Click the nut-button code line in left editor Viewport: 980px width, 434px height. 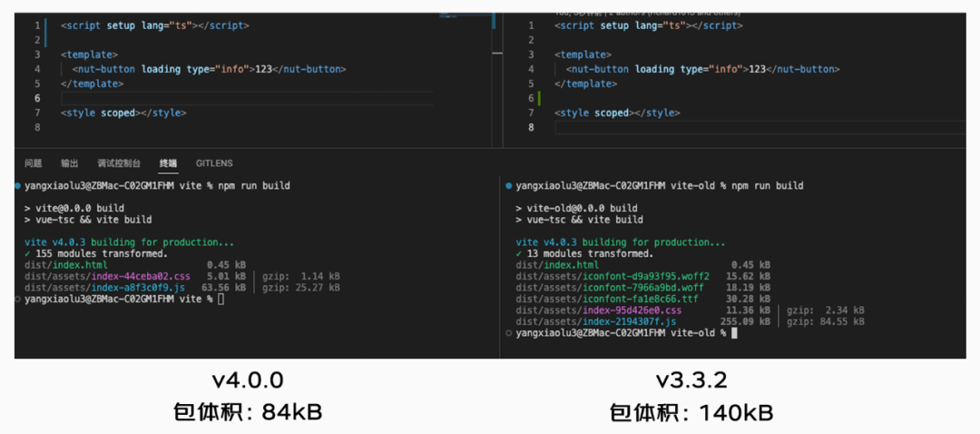[x=209, y=69]
